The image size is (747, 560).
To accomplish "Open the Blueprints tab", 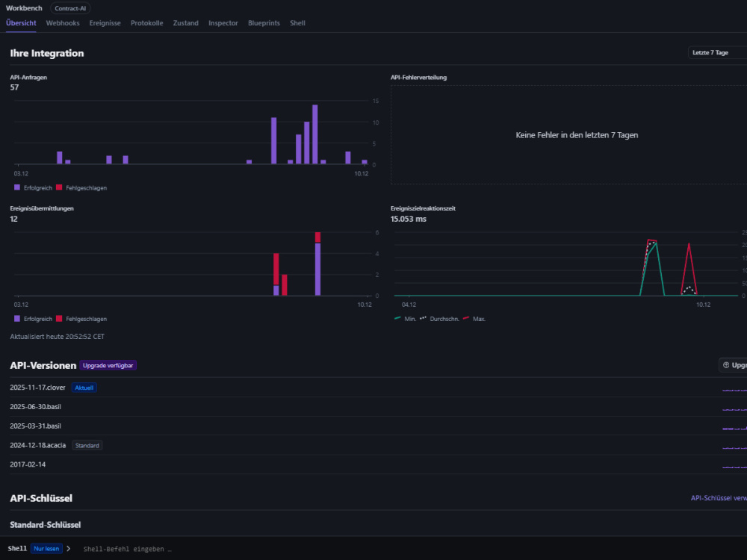I will click(x=264, y=23).
